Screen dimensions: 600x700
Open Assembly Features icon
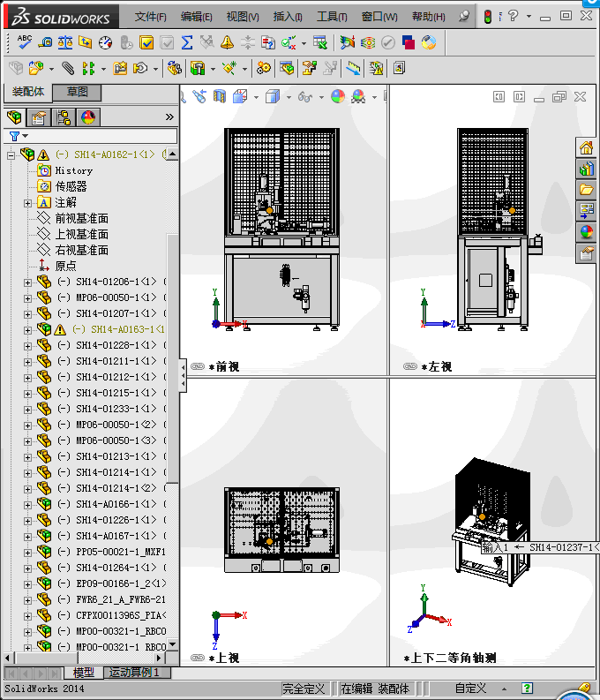197,68
